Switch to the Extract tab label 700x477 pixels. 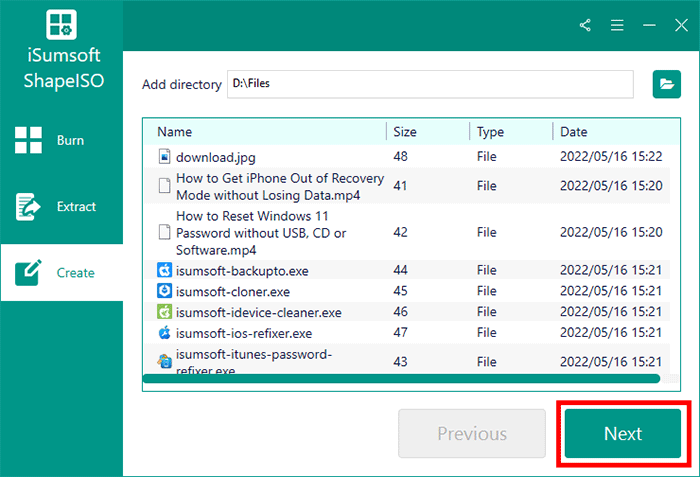click(76, 206)
